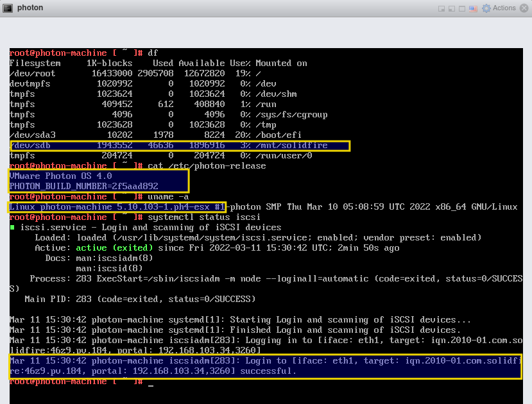Click the '1K-blocks' column header
The image size is (532, 404).
109,63
